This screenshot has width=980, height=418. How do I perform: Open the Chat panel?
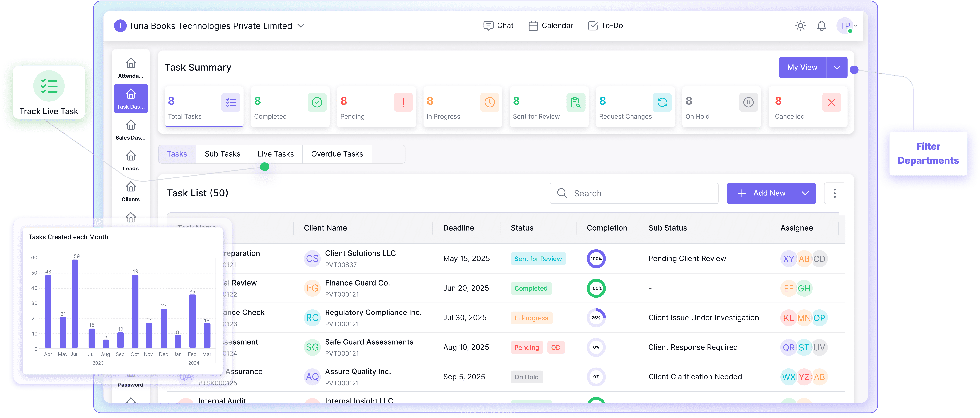[498, 25]
